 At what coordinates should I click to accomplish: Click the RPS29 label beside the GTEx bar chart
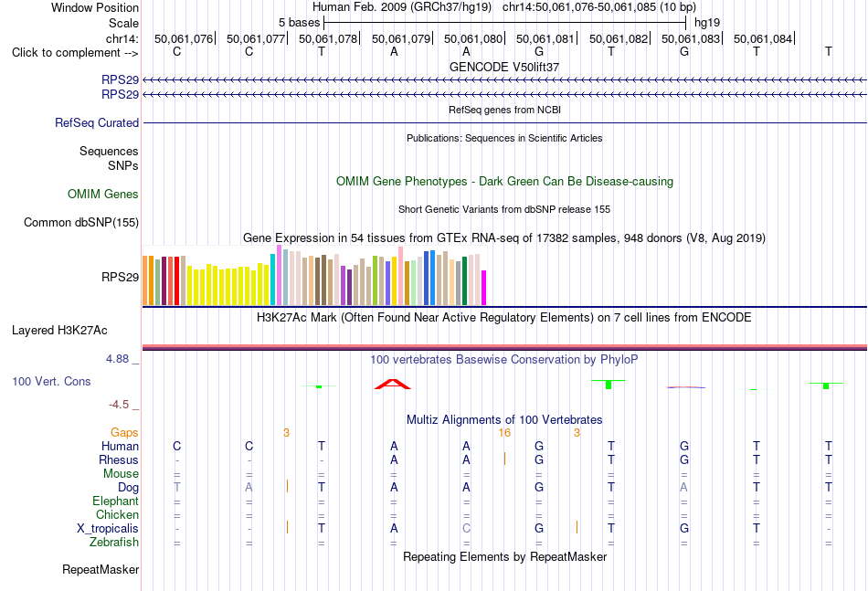pos(120,277)
